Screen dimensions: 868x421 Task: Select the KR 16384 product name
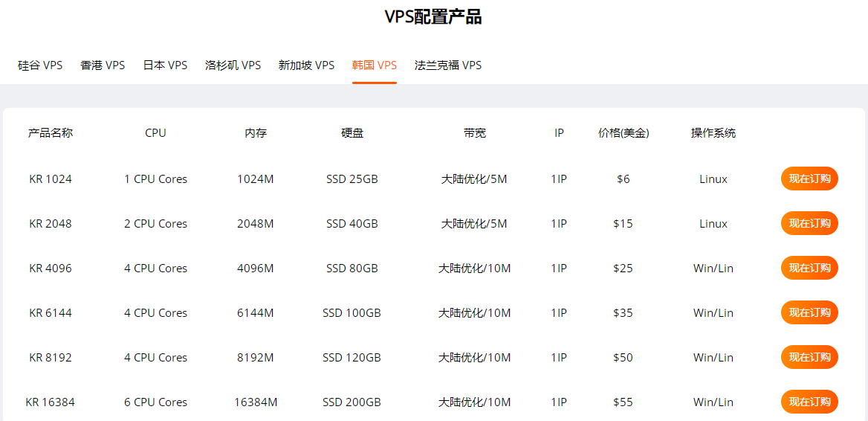51,402
